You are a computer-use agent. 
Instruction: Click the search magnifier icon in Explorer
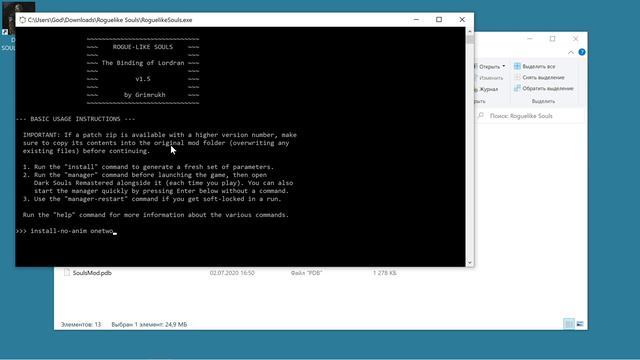pyautogui.click(x=481, y=116)
